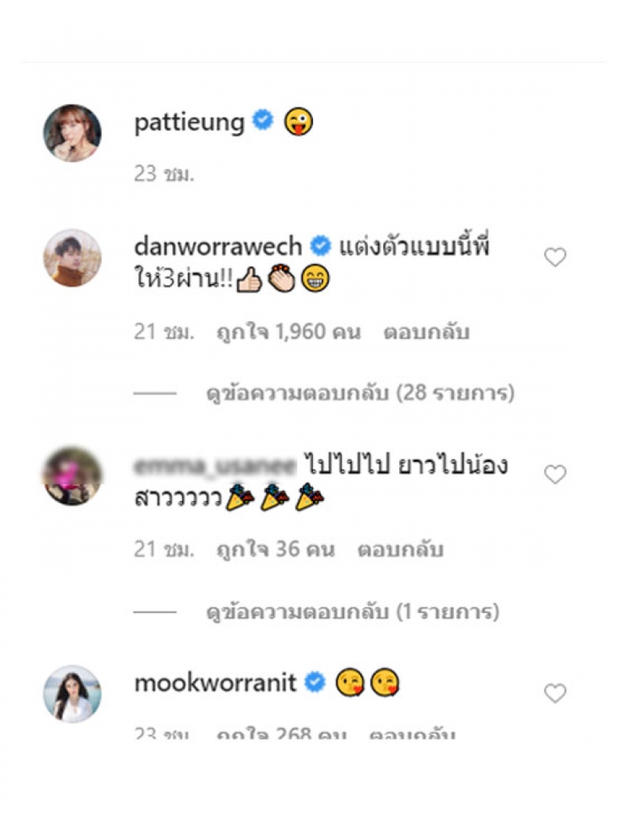Reply to the blurred user's comment

401,550
